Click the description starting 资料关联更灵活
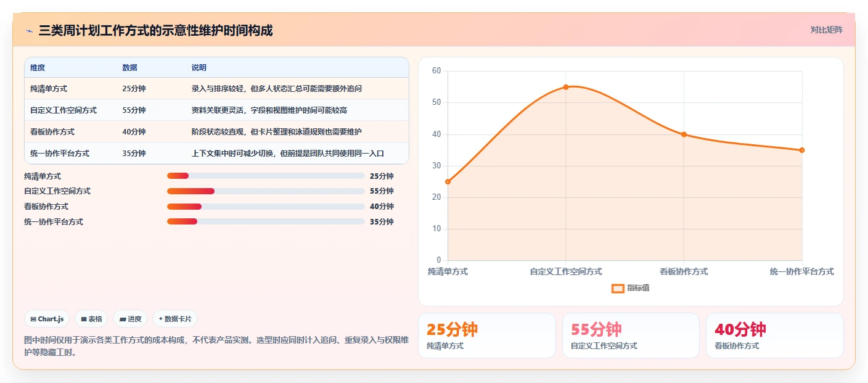868x383 pixels. (x=269, y=110)
